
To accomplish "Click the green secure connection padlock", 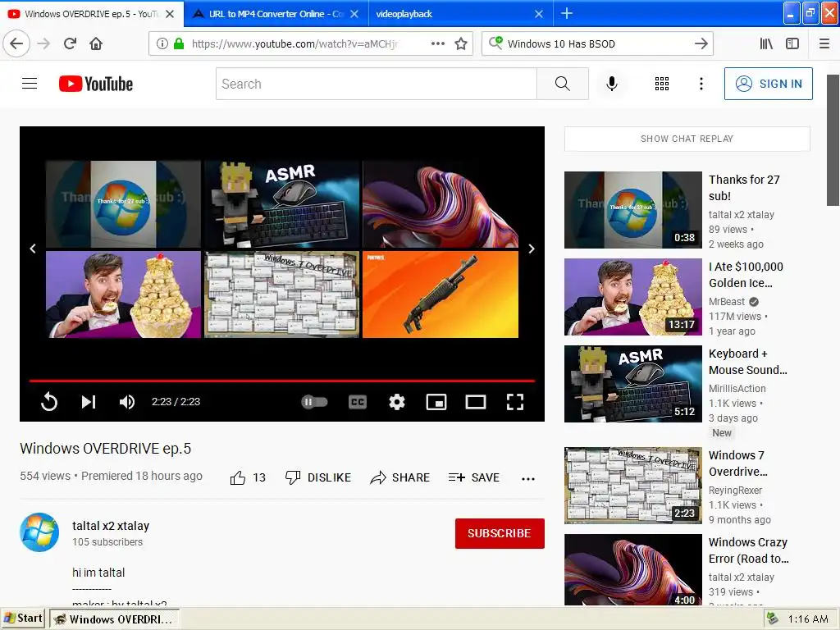I will [x=179, y=43].
